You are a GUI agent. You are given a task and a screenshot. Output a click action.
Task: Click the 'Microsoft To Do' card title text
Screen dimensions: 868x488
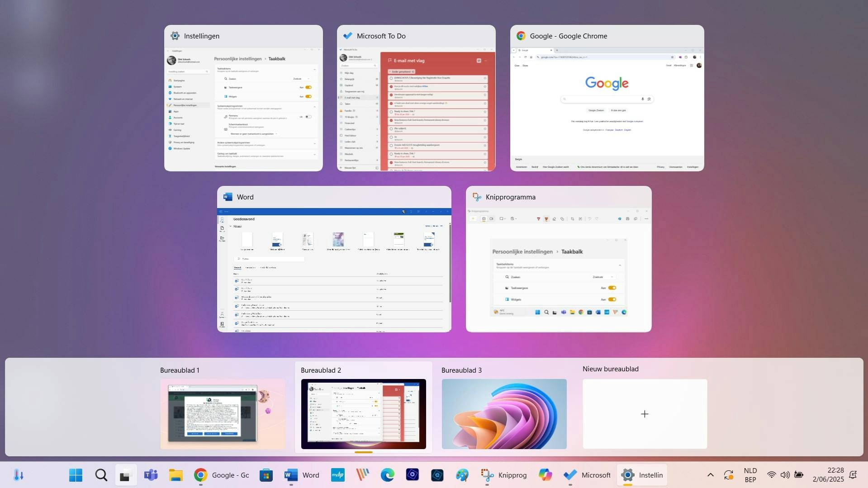(x=381, y=36)
